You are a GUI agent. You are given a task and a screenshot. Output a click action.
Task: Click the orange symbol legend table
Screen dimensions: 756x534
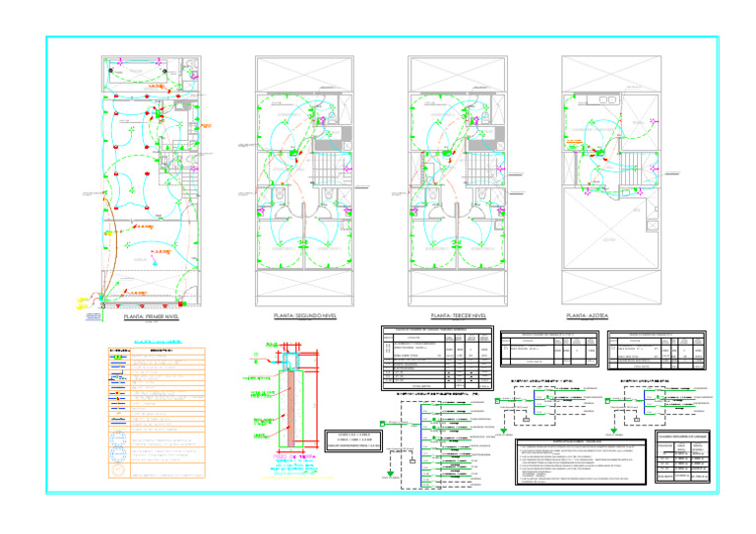click(157, 413)
